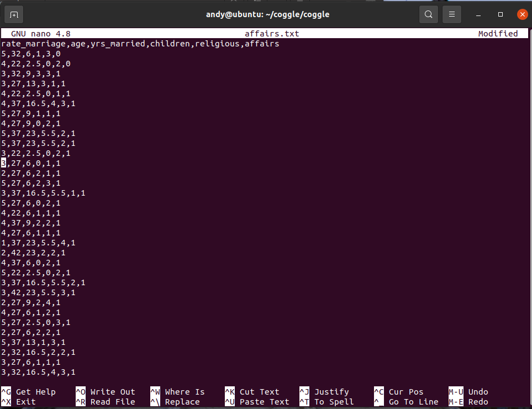This screenshot has width=532, height=409.
Task: Click the line 2,32,16.5,2,2,1
Action: [38, 352]
